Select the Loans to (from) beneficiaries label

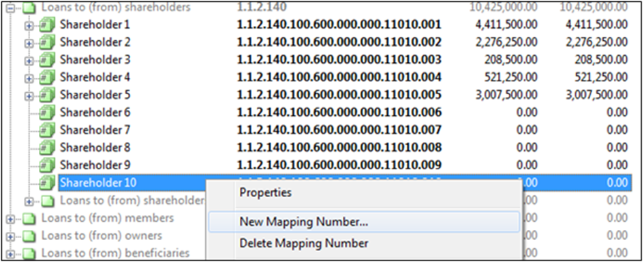click(115, 253)
